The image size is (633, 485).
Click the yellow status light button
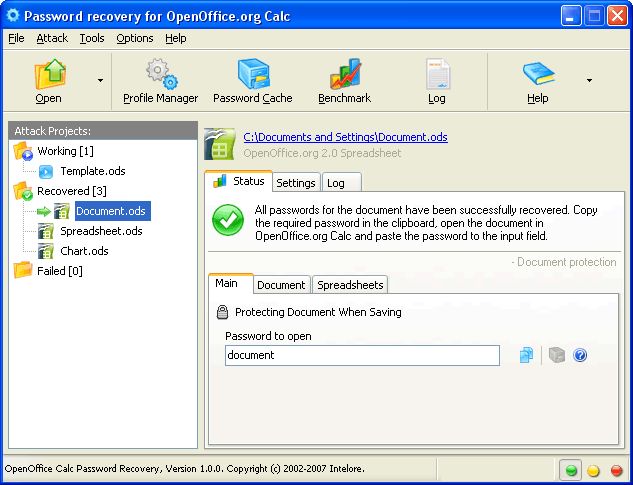(593, 470)
